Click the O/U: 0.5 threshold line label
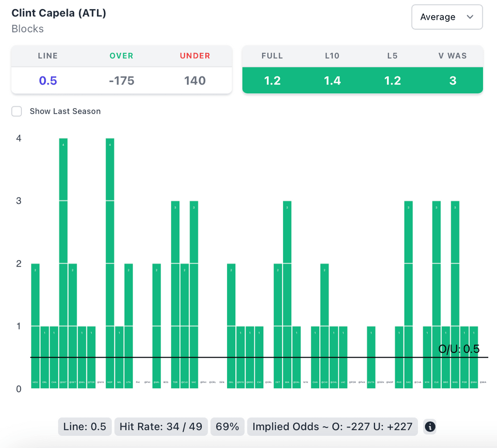This screenshot has height=448, width=497. click(459, 349)
